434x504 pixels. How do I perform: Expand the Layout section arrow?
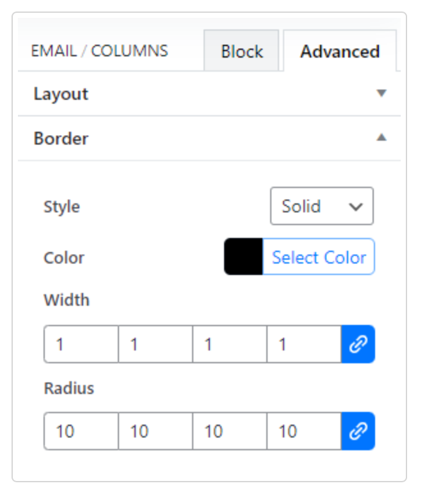pyautogui.click(x=382, y=93)
